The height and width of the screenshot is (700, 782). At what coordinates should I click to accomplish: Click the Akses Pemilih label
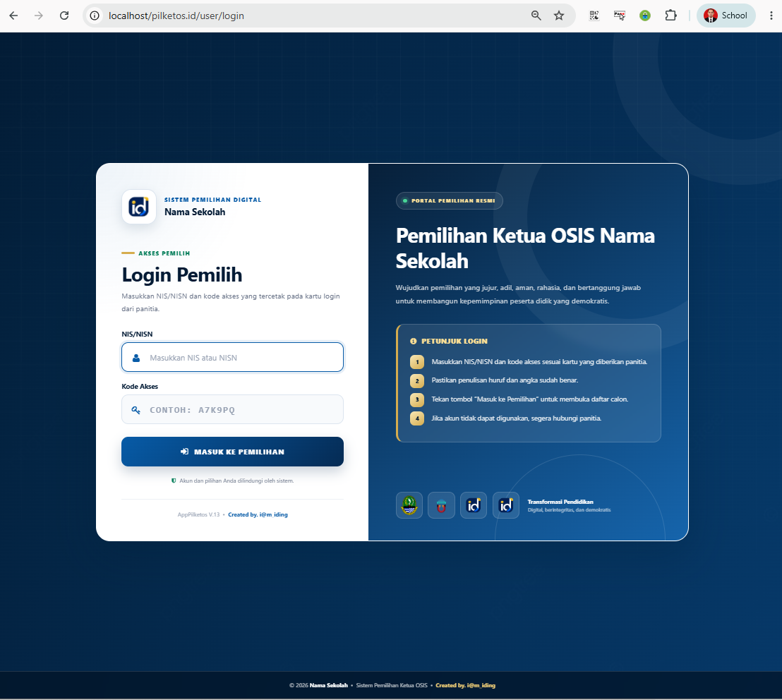pyautogui.click(x=164, y=253)
